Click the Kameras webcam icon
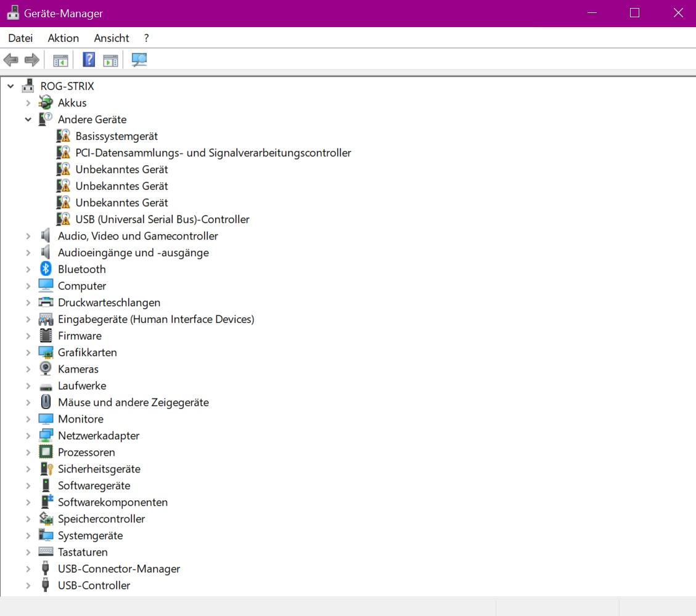 click(45, 368)
